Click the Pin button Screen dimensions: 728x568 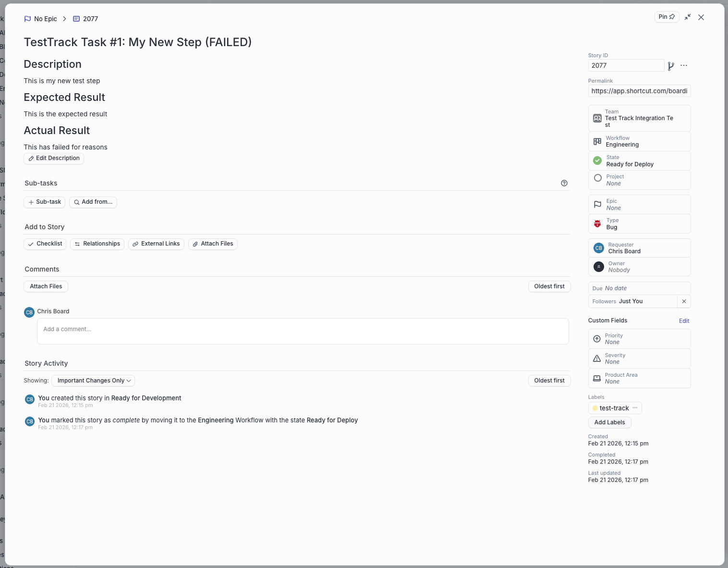coord(667,17)
